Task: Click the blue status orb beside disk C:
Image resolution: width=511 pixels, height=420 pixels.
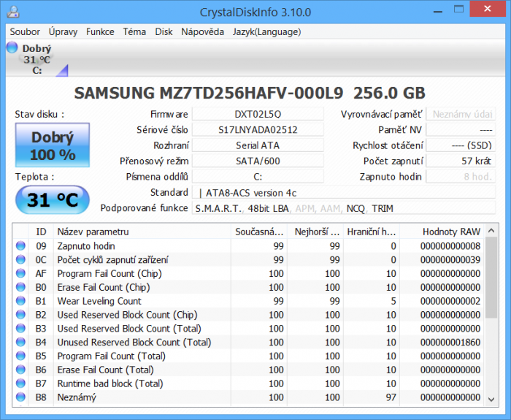Action: [x=12, y=48]
